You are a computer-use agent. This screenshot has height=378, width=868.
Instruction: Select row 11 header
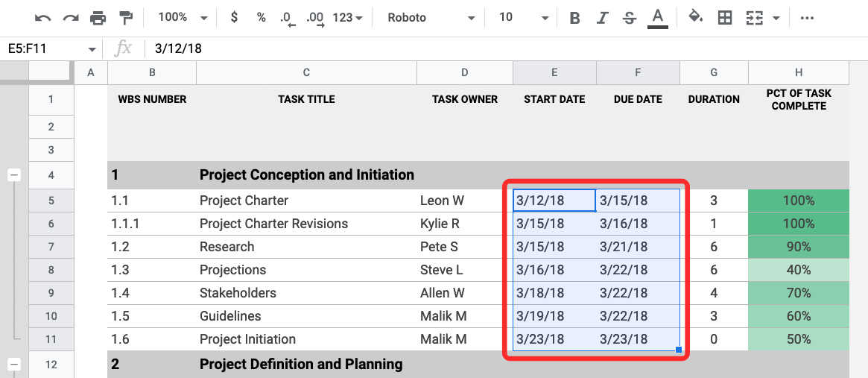pyautogui.click(x=51, y=339)
